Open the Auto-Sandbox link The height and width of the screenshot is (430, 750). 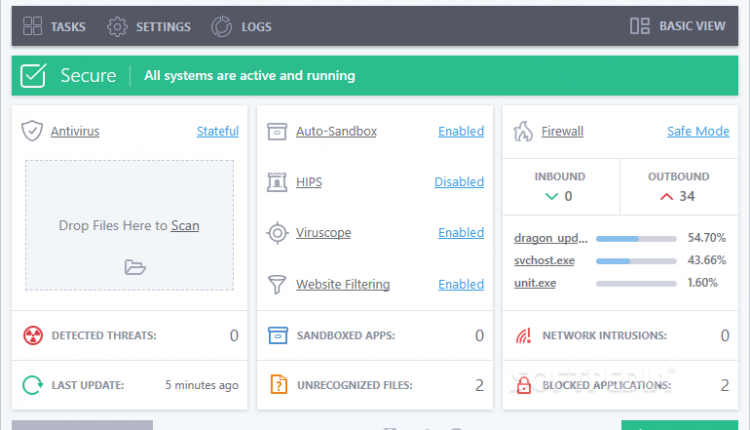click(x=336, y=131)
